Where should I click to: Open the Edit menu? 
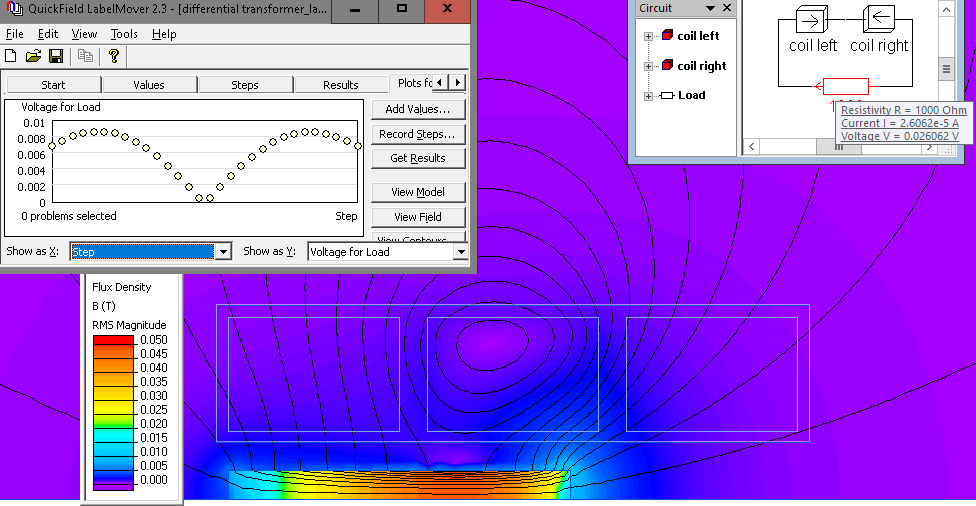(x=48, y=34)
